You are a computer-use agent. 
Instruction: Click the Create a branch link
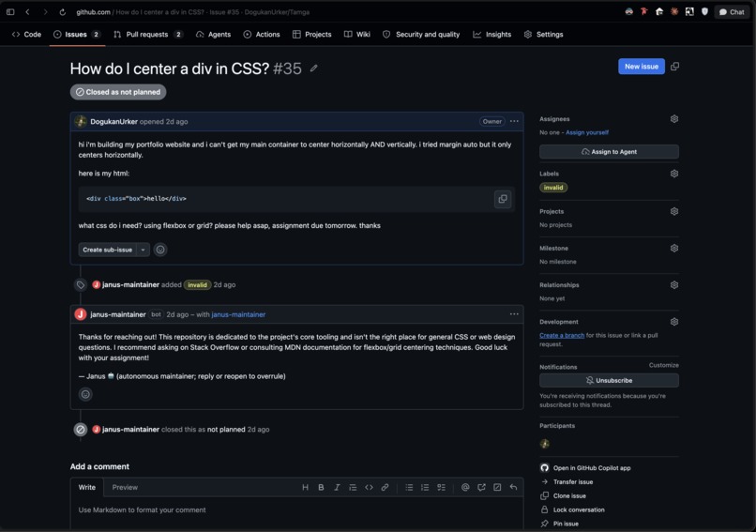(562, 335)
